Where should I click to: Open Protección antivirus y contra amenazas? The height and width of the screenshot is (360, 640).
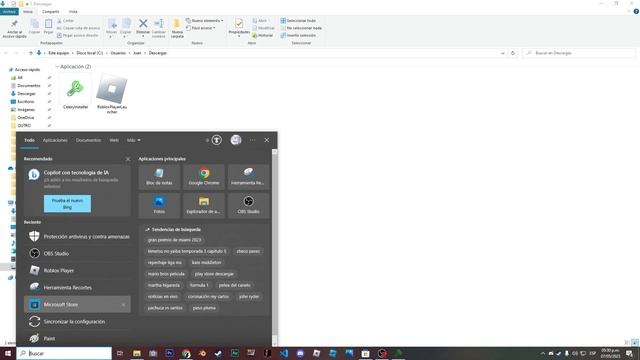(78, 236)
